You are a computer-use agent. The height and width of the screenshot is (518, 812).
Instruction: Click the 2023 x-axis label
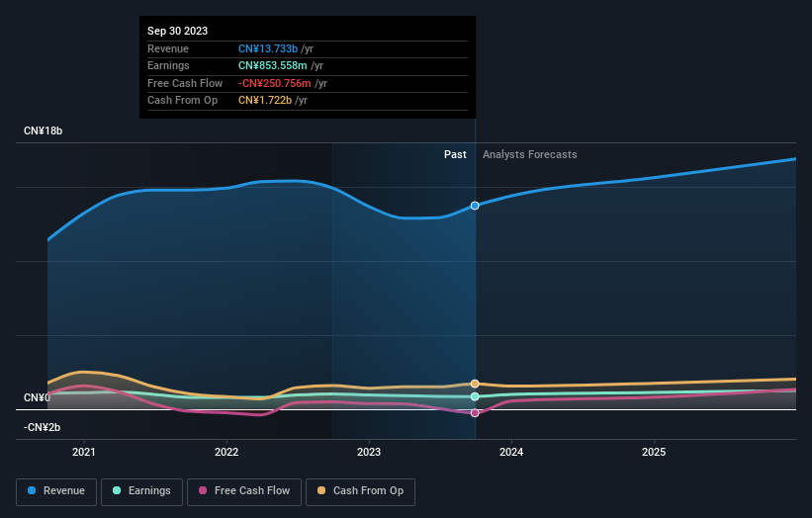(369, 453)
